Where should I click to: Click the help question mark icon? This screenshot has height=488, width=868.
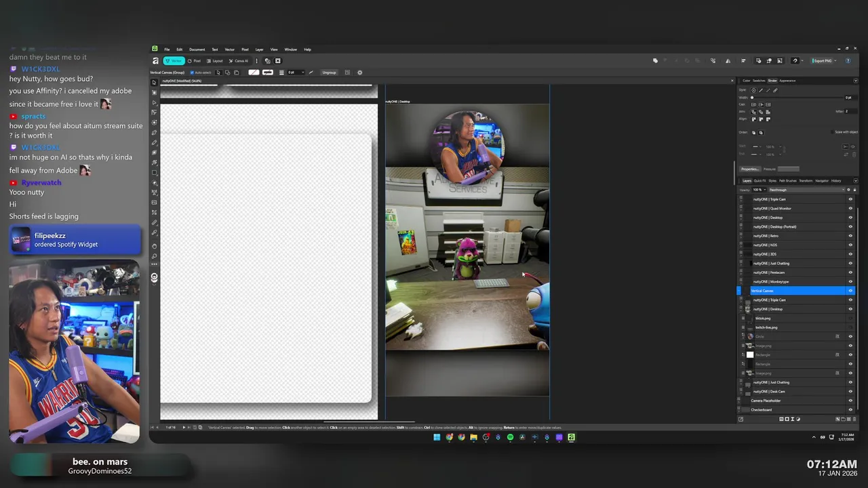(x=848, y=61)
